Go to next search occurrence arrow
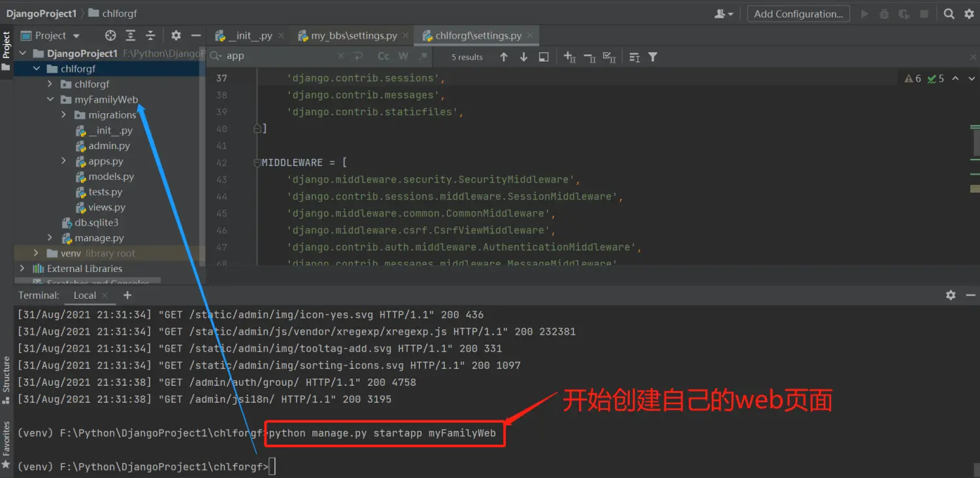Image resolution: width=980 pixels, height=478 pixels. 523,57
